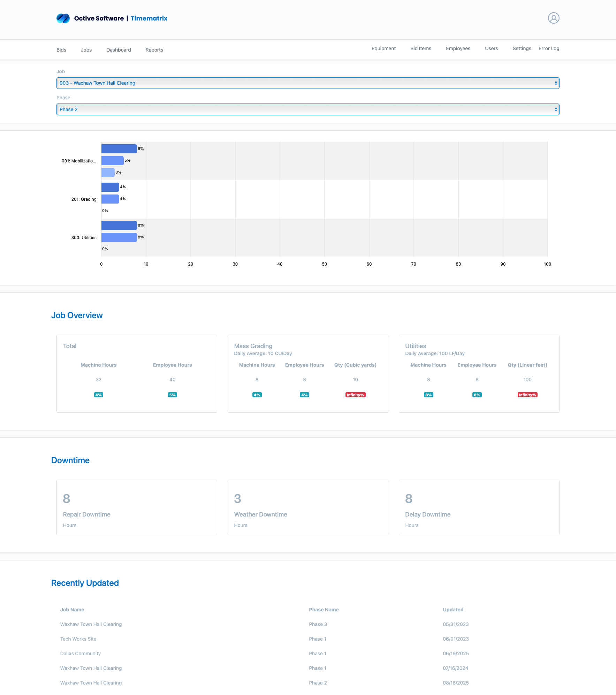Click the 8% top Mobilization bar
The height and width of the screenshot is (695, 616).
[119, 149]
